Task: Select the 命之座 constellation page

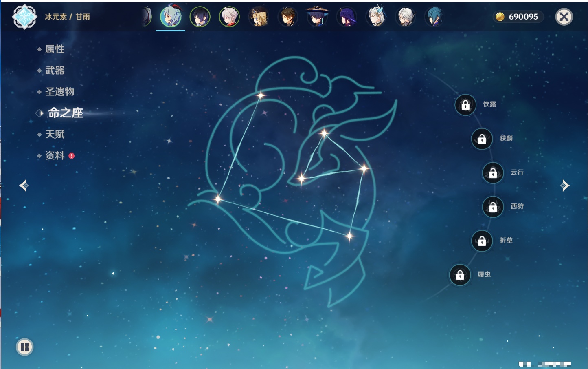Action: pos(65,113)
